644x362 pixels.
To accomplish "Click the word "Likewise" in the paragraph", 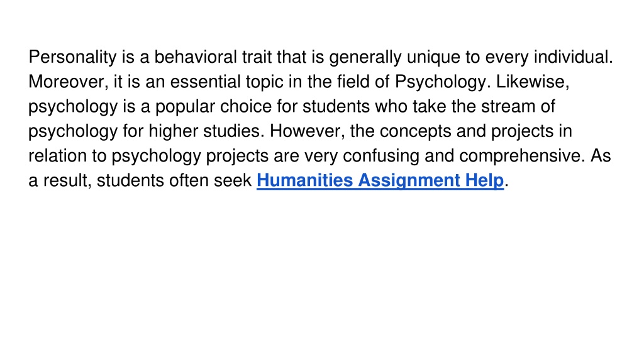I will click(532, 81).
